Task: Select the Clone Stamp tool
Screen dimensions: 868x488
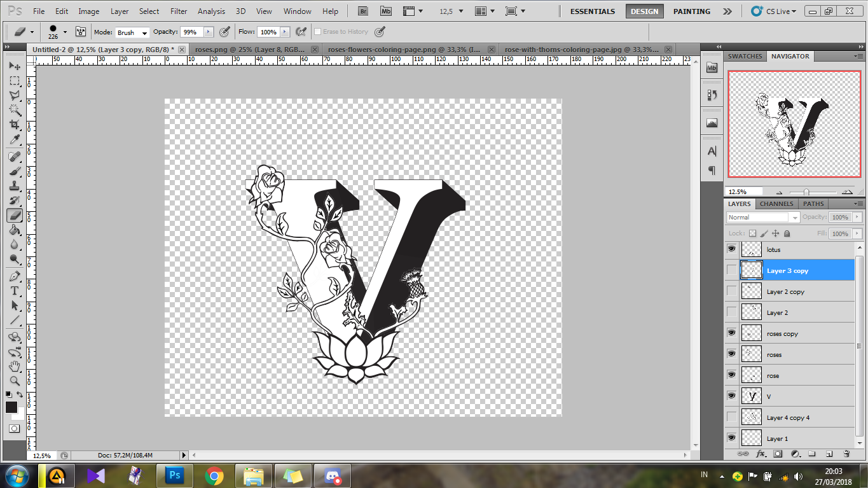Action: (x=15, y=186)
